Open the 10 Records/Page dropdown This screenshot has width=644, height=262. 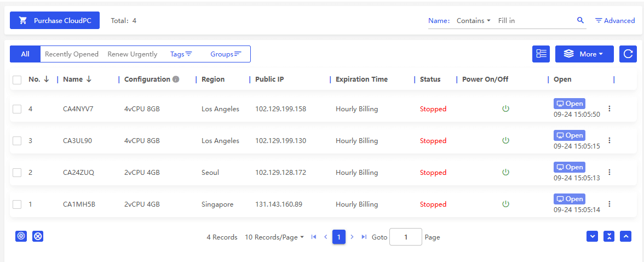[x=274, y=237]
